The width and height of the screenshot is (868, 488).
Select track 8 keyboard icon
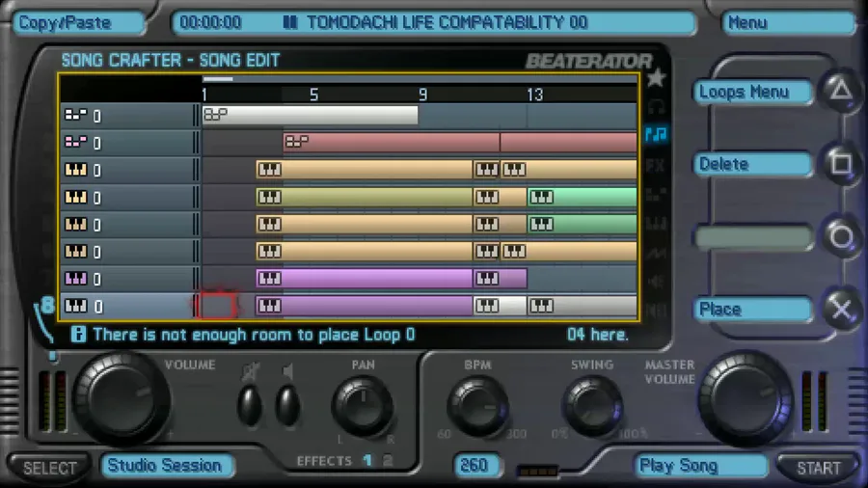pos(76,306)
